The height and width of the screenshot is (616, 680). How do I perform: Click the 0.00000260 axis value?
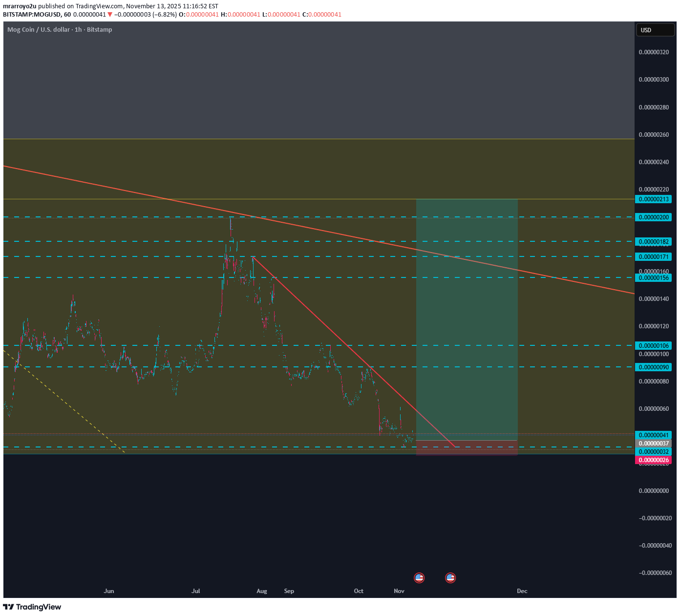[x=654, y=135]
